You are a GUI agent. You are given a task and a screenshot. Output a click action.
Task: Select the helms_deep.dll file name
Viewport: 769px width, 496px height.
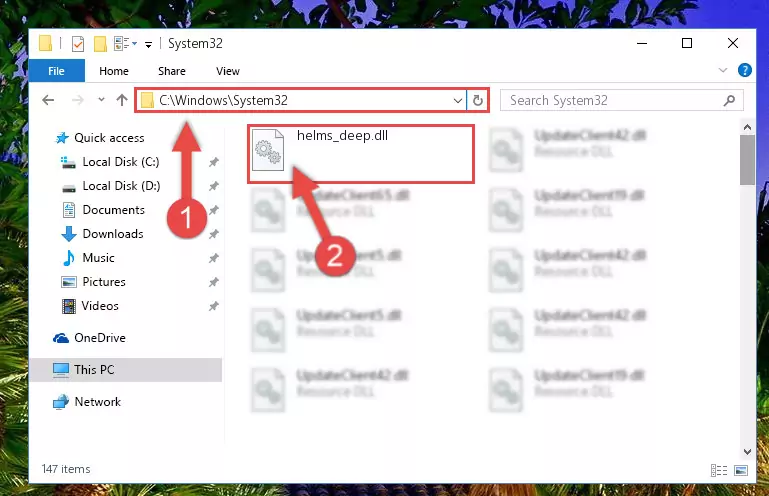pyautogui.click(x=342, y=136)
